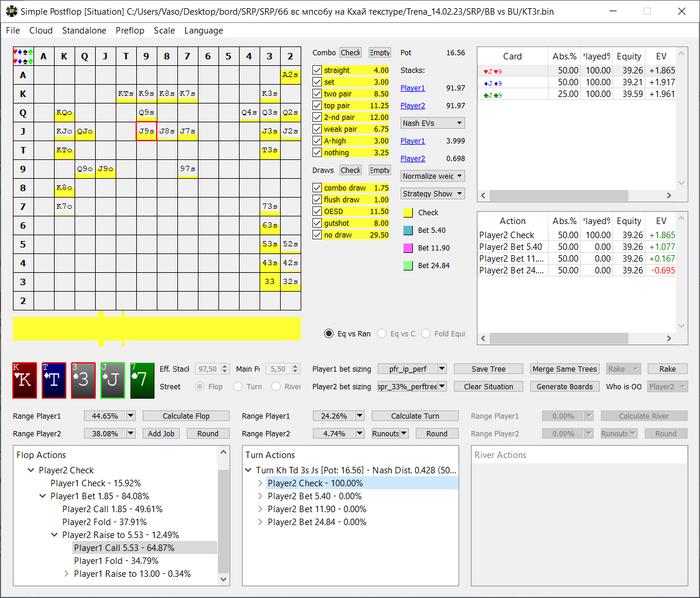The image size is (700, 598).
Task: Click the suits icon in matrix corner
Action: (23, 56)
